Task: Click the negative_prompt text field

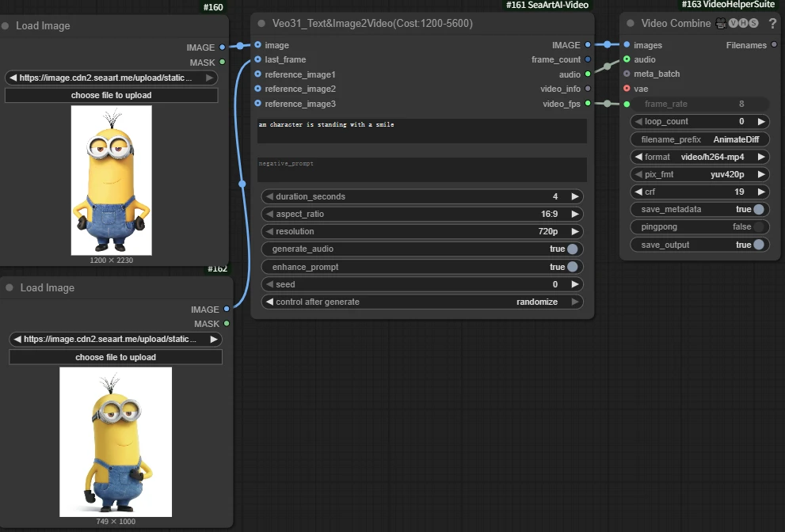Action: pos(422,169)
